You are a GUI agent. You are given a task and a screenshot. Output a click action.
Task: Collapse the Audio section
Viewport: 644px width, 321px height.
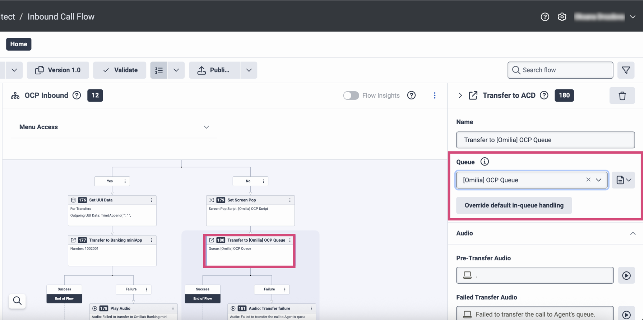633,233
